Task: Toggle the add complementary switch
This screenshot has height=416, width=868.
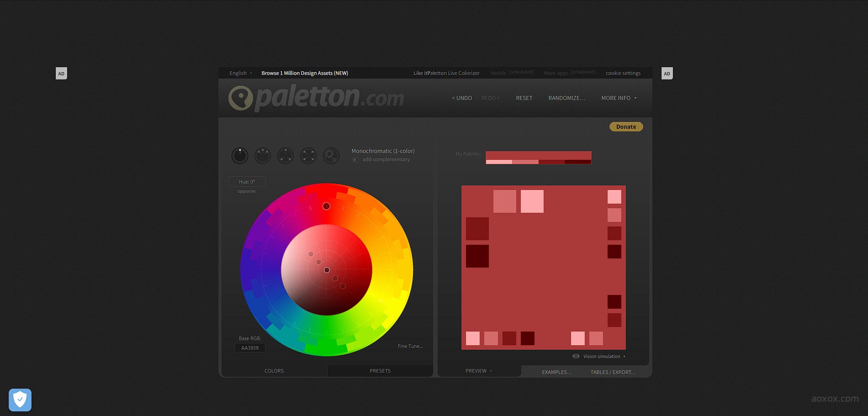Action: click(x=355, y=160)
